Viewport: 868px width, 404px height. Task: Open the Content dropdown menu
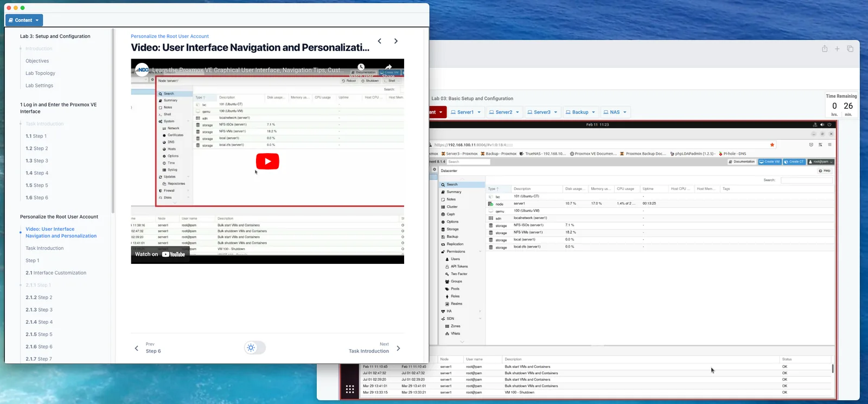tap(24, 20)
